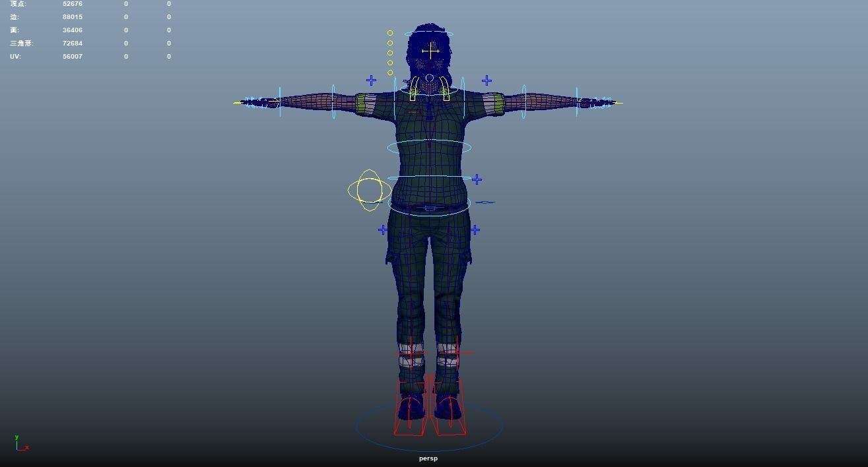Select the yellow cross head control
Image resolution: width=868 pixels, height=467 pixels.
(430, 51)
